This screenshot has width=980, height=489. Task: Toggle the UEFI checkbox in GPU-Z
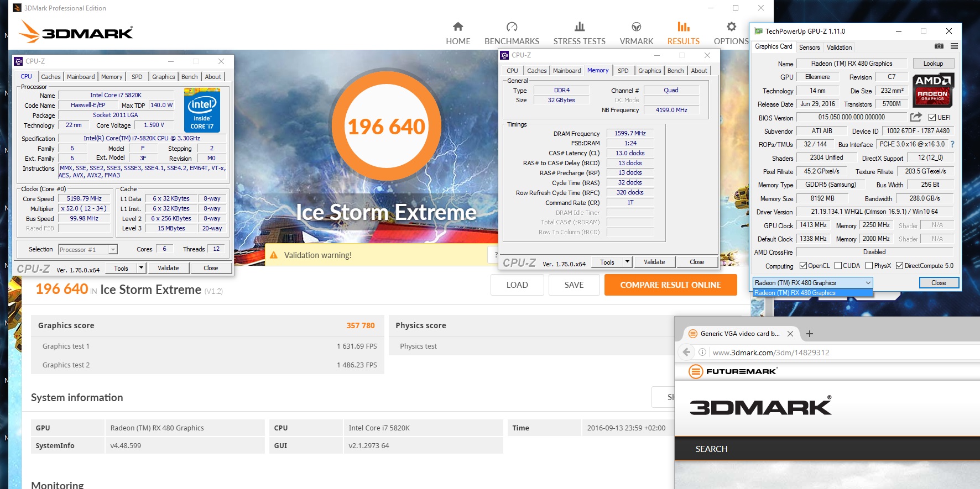[x=932, y=117]
